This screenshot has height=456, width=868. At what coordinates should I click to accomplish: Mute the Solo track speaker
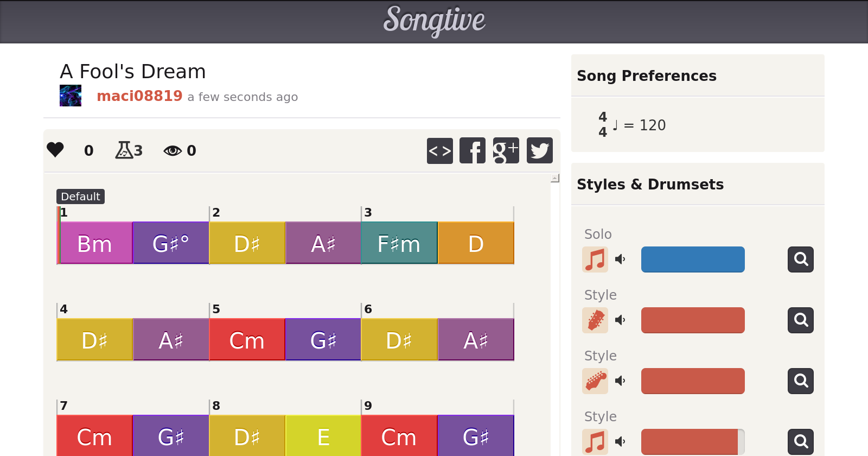click(x=620, y=259)
